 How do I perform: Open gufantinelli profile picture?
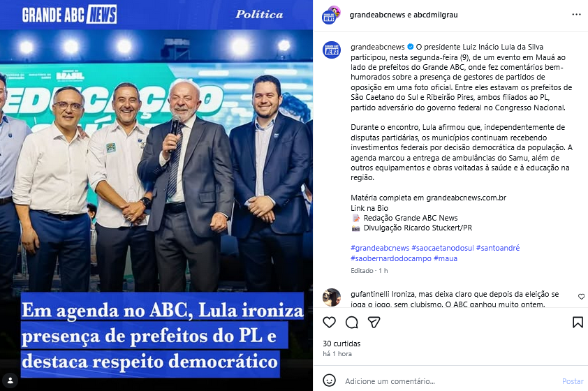332,297
